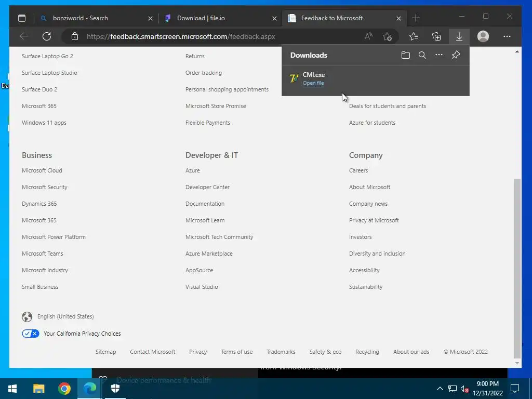Open the Safety & eco link
Image resolution: width=532 pixels, height=399 pixels.
pyautogui.click(x=325, y=352)
